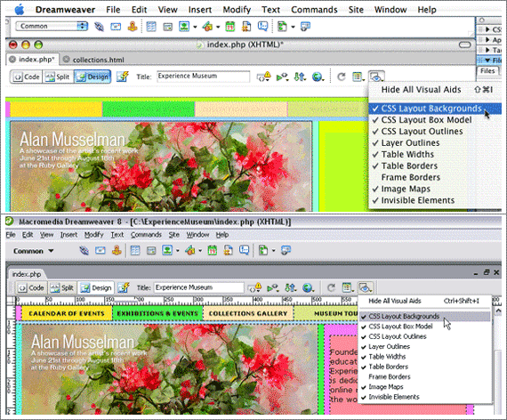This screenshot has width=507, height=420.
Task: Open File Management icon in Windows toolbar
Action: coord(290,287)
